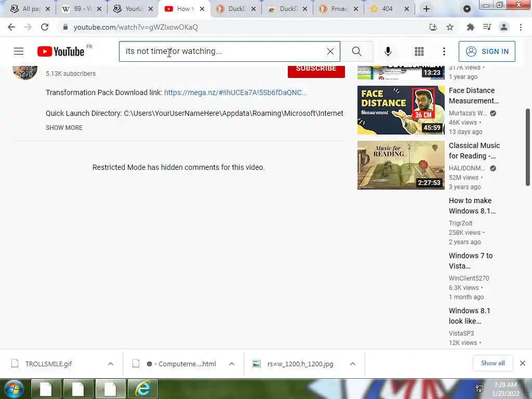532x399 pixels.
Task: Switch to the Privac tab
Action: pos(334,9)
